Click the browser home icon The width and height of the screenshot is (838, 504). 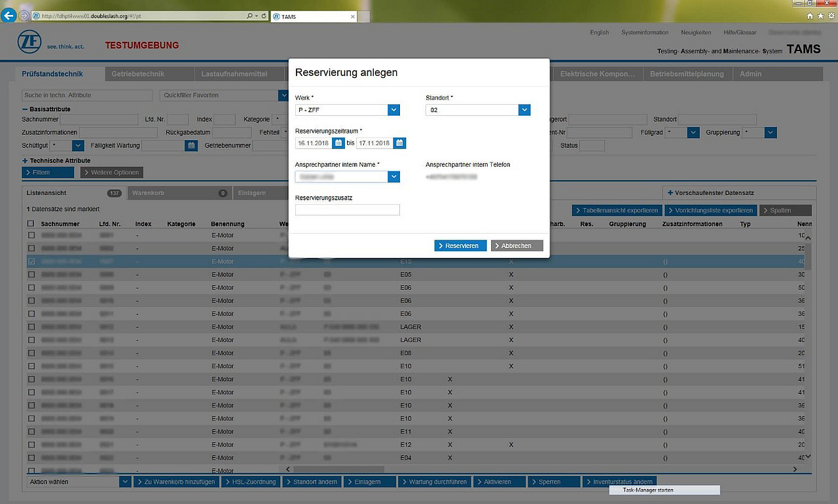point(810,16)
